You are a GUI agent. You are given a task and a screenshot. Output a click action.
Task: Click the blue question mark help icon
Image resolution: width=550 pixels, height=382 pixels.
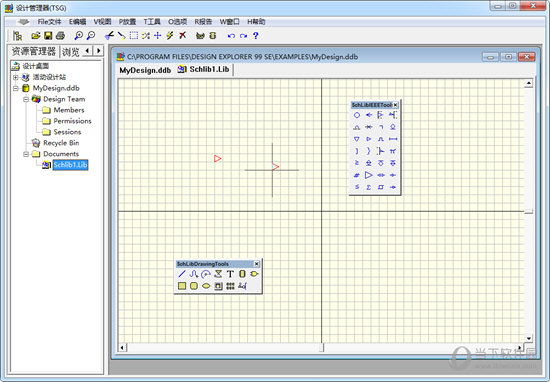point(256,35)
